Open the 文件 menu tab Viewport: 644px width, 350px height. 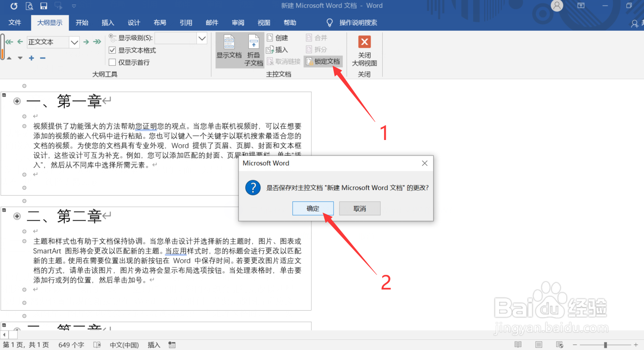coord(15,23)
